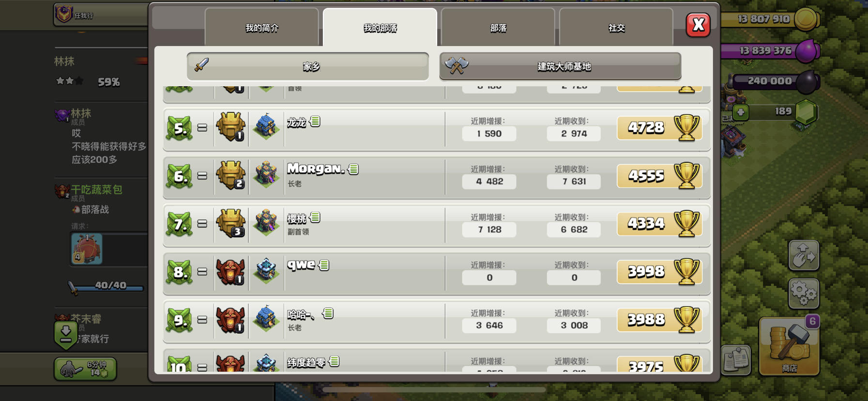Click the green badge icon next to 龙龙
The image size is (868, 401).
point(315,121)
